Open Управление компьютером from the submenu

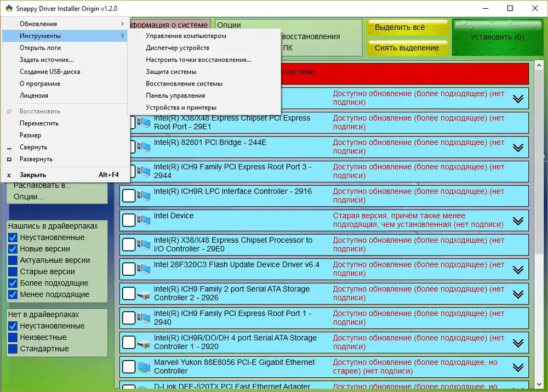[x=204, y=36]
